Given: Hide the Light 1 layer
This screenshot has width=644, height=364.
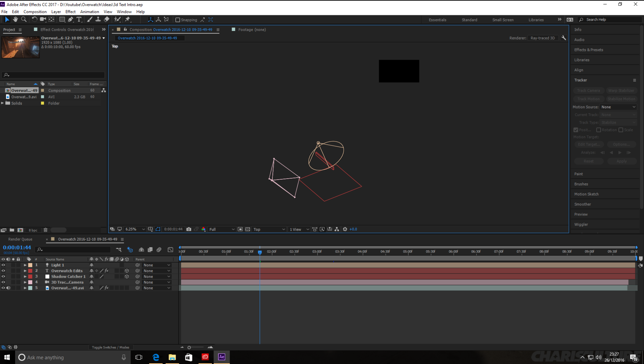Looking at the screenshot, I should pyautogui.click(x=3, y=265).
